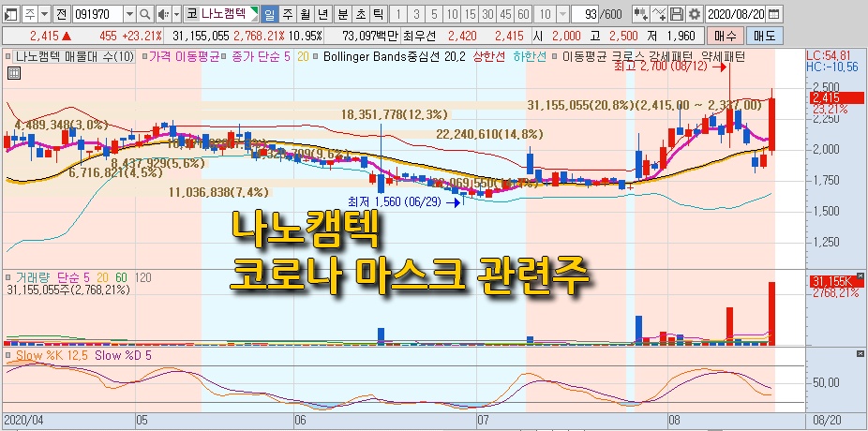Expand the stock code history dropdown
The height and width of the screenshot is (431, 868).
pyautogui.click(x=129, y=14)
